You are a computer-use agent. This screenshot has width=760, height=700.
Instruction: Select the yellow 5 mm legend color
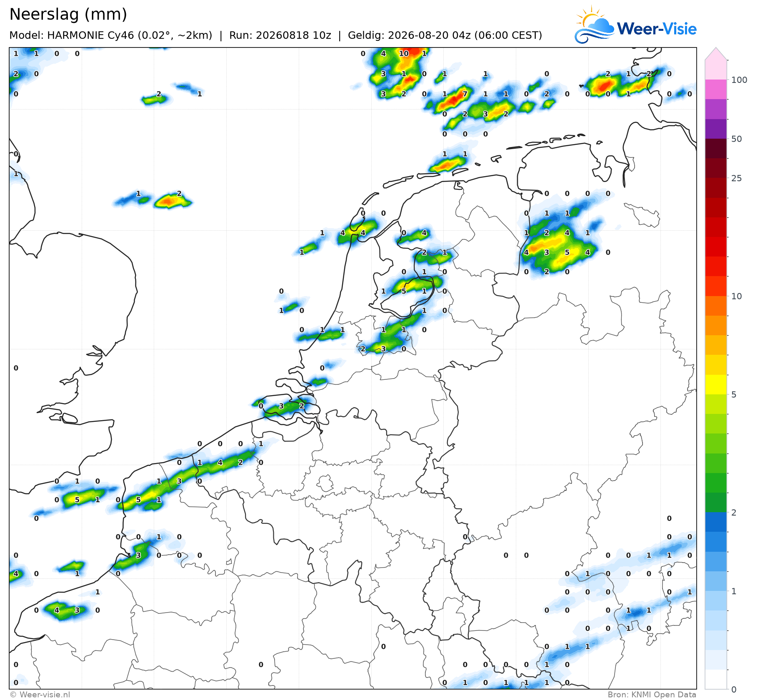[716, 384]
